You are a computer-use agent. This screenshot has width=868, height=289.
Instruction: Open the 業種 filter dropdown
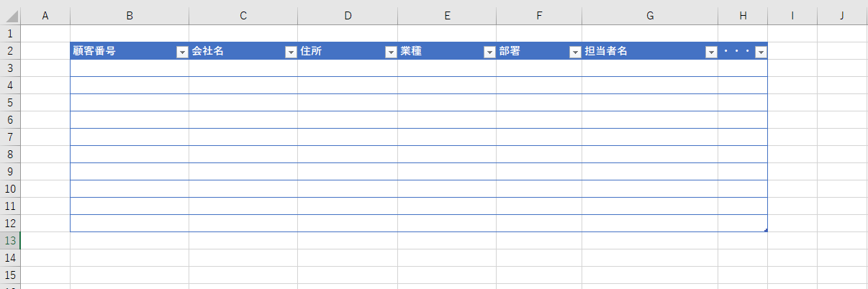pyautogui.click(x=489, y=52)
